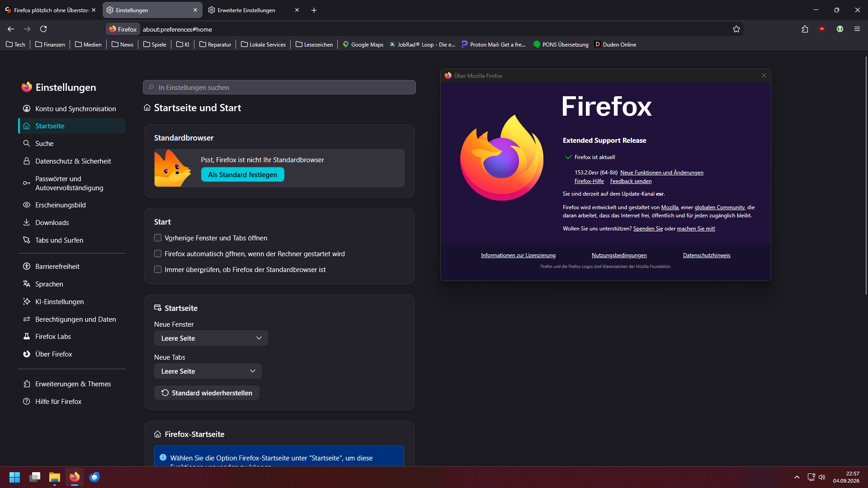Open 'Informationen zur Lizenzierung' link
This screenshot has width=868, height=488.
(x=518, y=255)
